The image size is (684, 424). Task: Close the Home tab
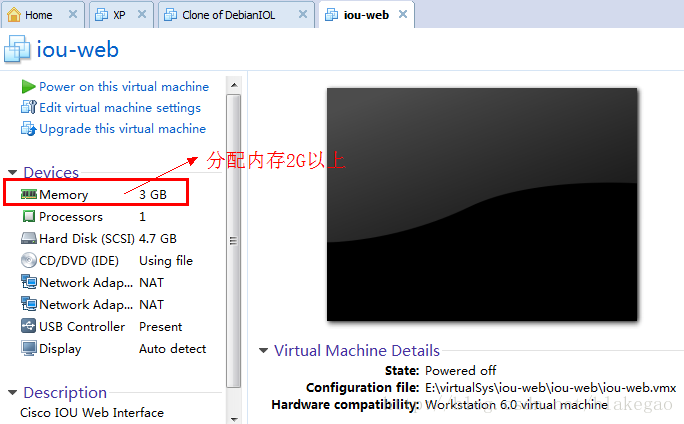73,14
